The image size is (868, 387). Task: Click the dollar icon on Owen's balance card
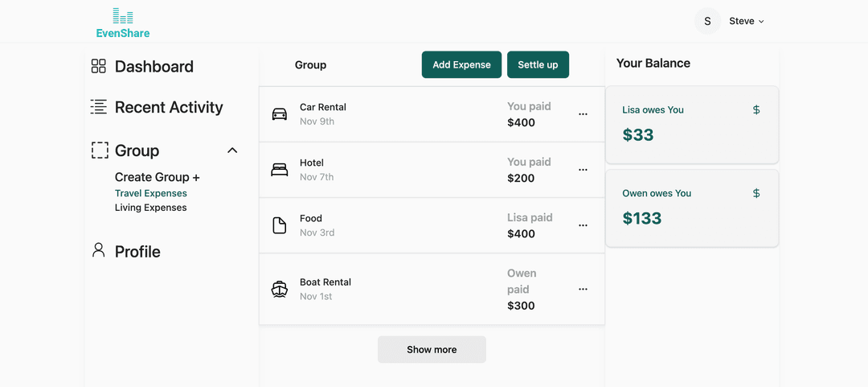756,193
